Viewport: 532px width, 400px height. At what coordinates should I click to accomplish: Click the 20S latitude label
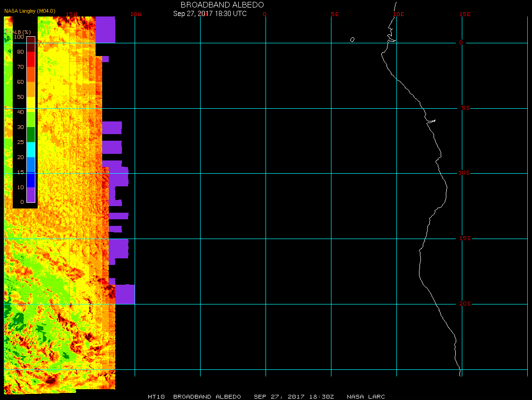pos(464,304)
